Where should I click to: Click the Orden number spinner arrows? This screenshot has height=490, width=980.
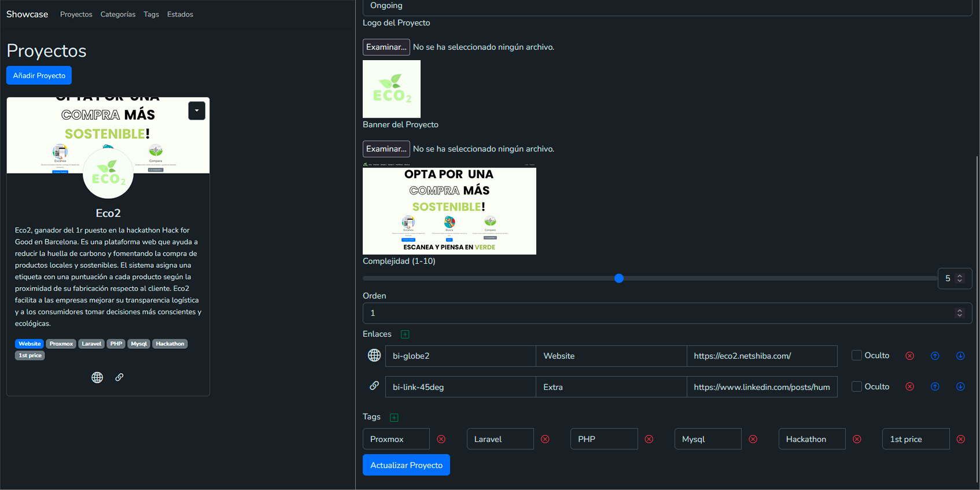tap(959, 313)
